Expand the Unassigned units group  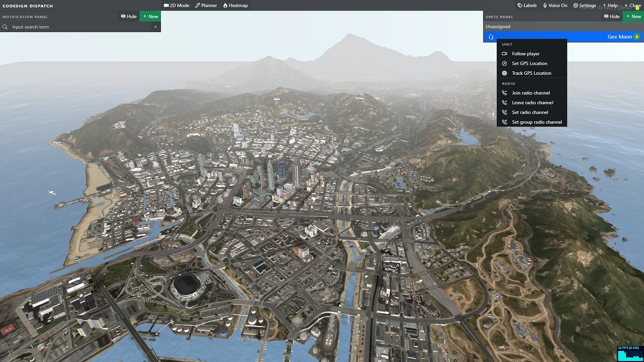[497, 27]
